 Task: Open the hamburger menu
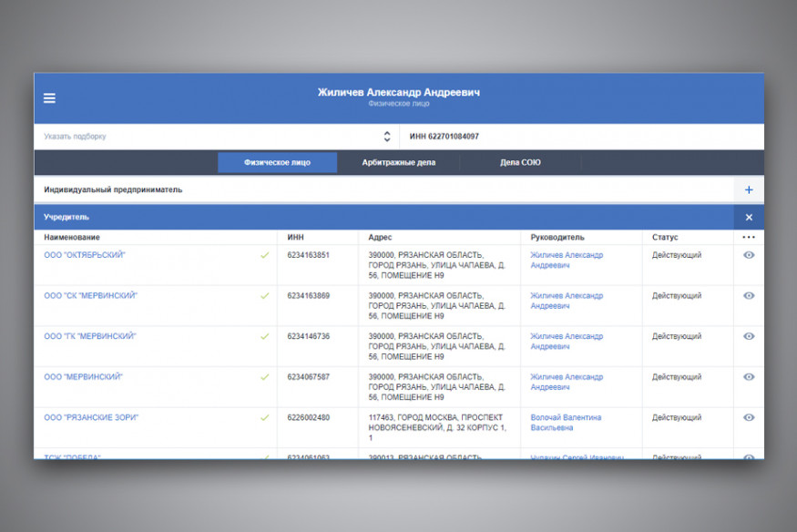click(49, 98)
